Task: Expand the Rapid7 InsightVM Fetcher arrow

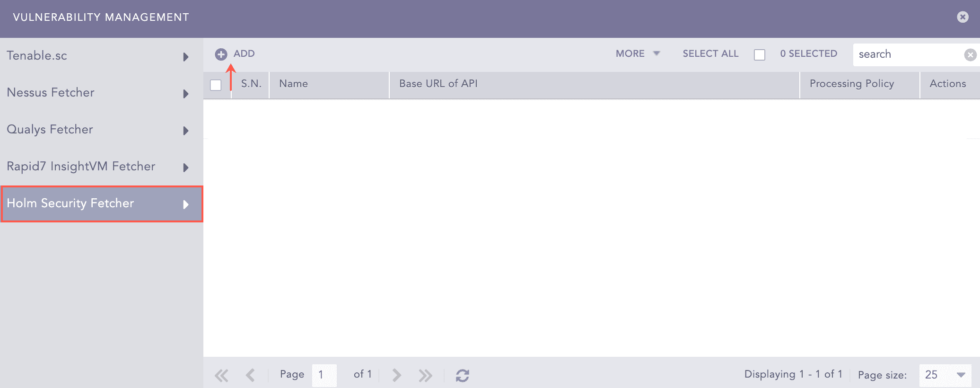Action: click(186, 168)
